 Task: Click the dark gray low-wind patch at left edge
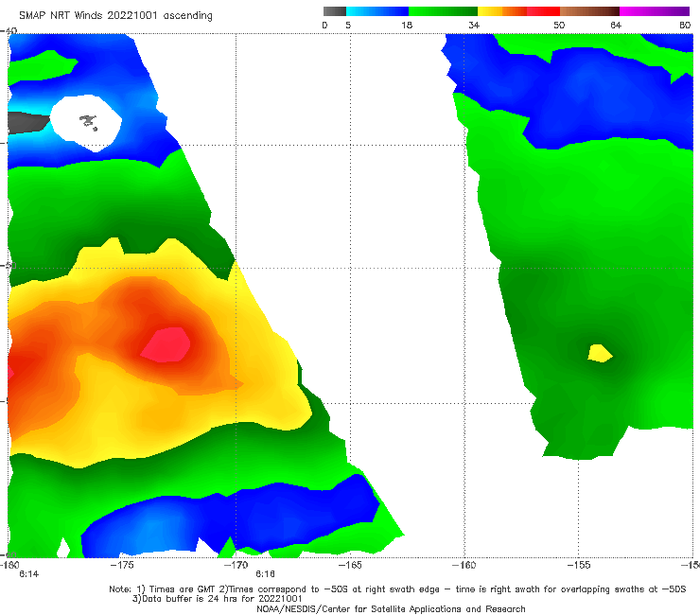26,122
